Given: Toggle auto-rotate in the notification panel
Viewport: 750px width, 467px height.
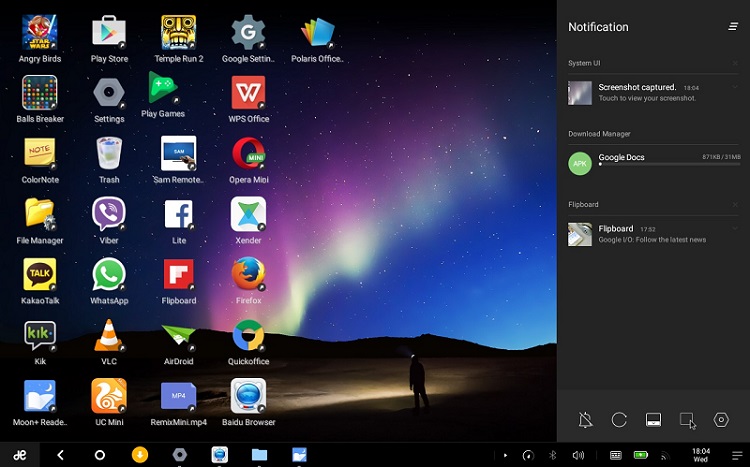Looking at the screenshot, I should (619, 420).
